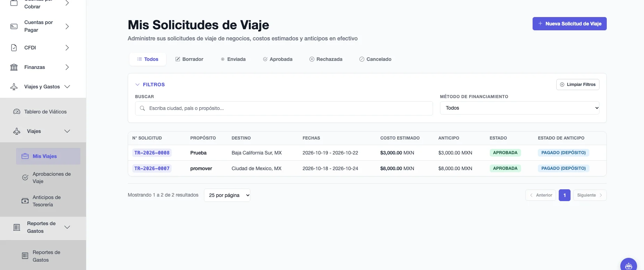Click the Reportes de Gastos section icon
The width and height of the screenshot is (644, 270).
point(17,227)
